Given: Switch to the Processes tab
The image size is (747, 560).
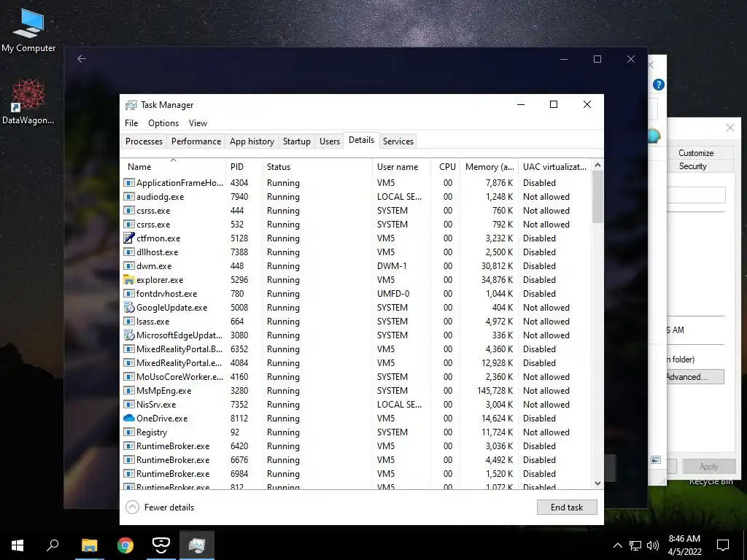Looking at the screenshot, I should (x=144, y=141).
